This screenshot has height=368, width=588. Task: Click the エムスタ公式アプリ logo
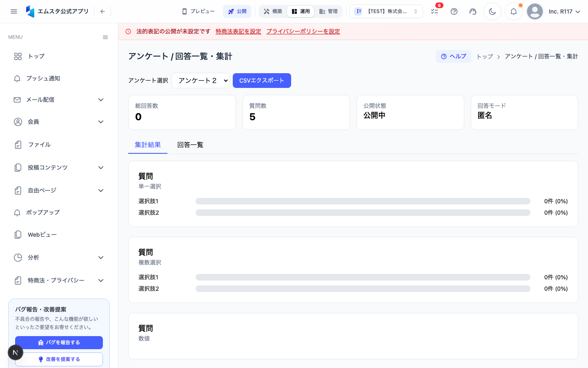pyautogui.click(x=57, y=11)
